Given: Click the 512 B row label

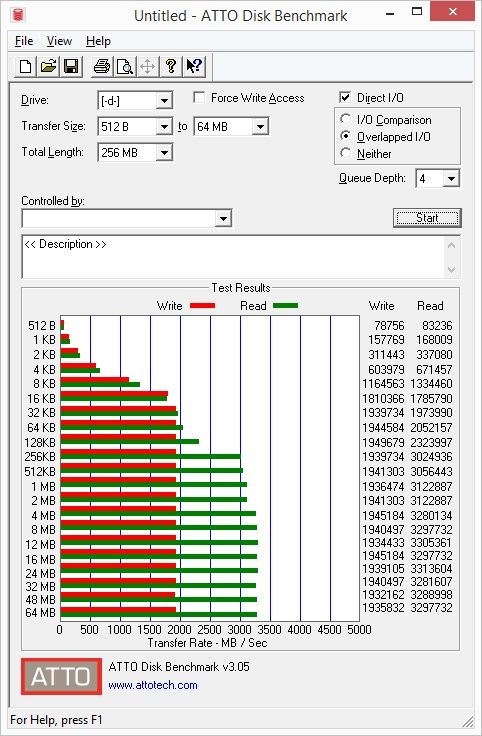Looking at the screenshot, I should point(41,326).
